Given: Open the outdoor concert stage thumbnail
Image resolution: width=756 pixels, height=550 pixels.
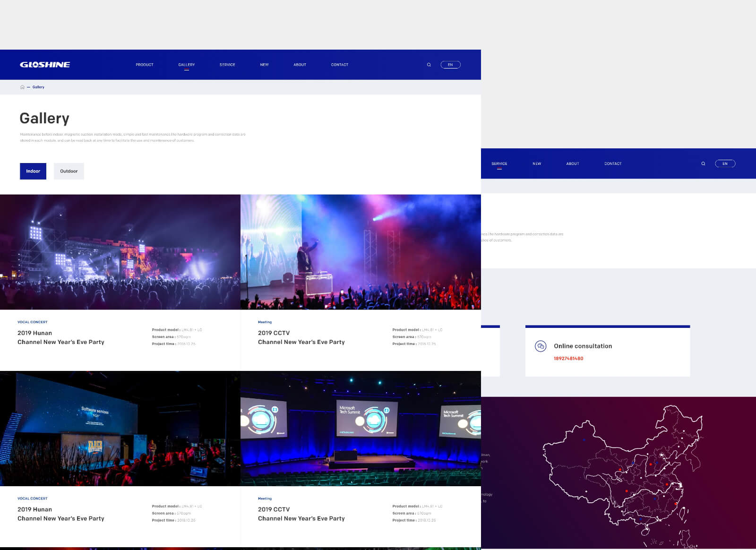Looking at the screenshot, I should coord(120,252).
